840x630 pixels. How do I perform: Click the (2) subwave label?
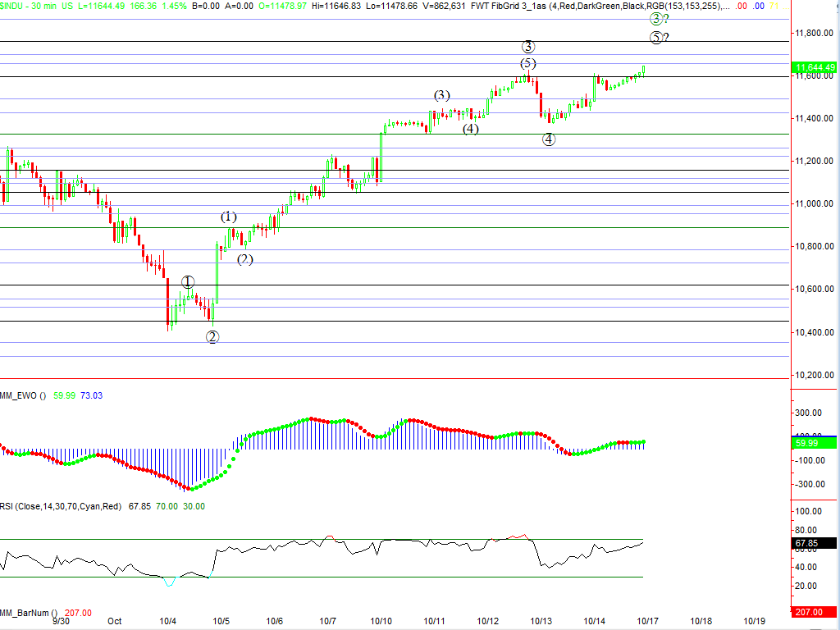(x=244, y=260)
